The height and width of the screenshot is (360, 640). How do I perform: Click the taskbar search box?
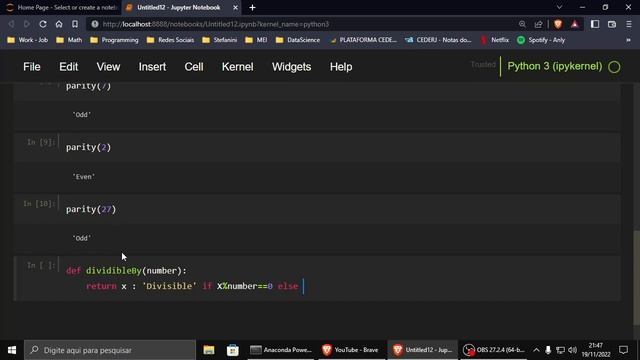110,350
